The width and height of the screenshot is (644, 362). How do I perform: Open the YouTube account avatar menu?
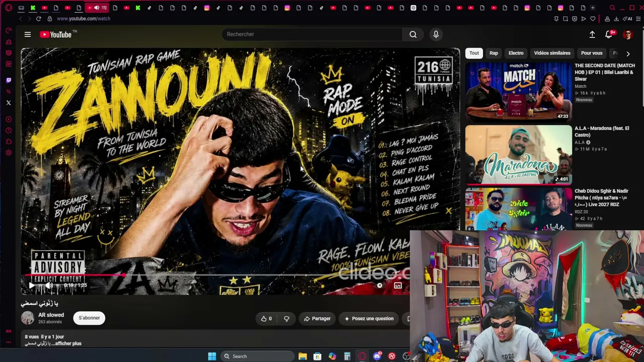[x=627, y=34]
